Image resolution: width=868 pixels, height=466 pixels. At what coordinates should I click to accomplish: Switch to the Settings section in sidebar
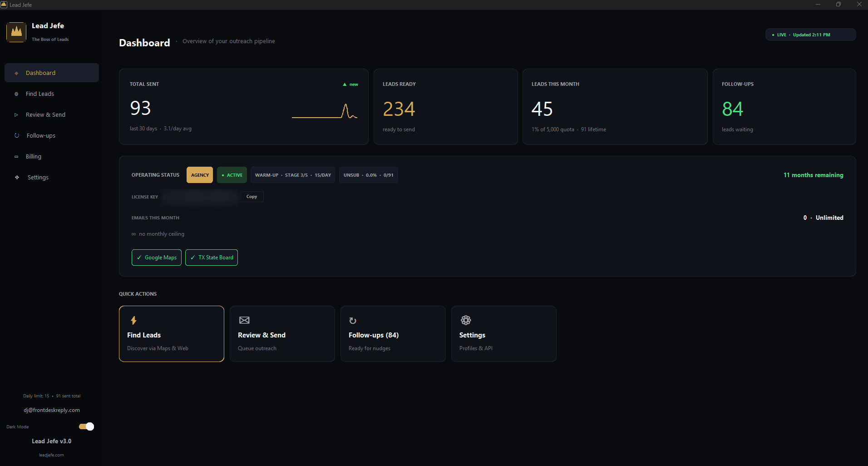tap(16, 177)
